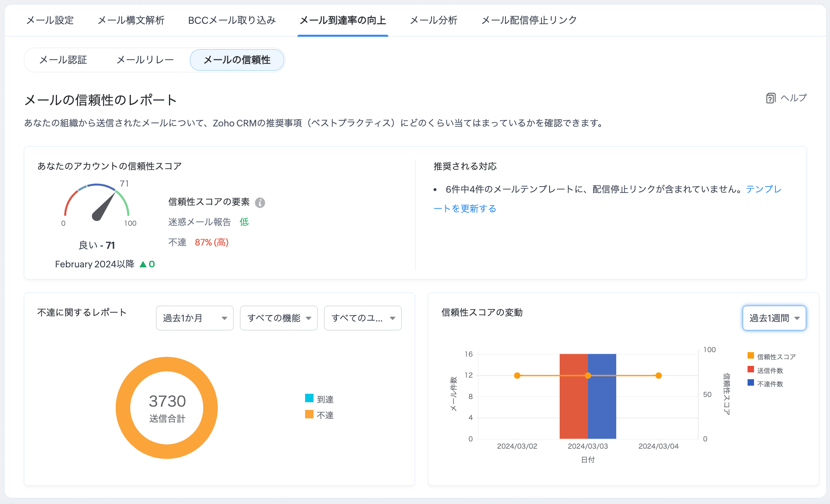
Task: Click score point at 2024/03/02
Action: point(517,376)
